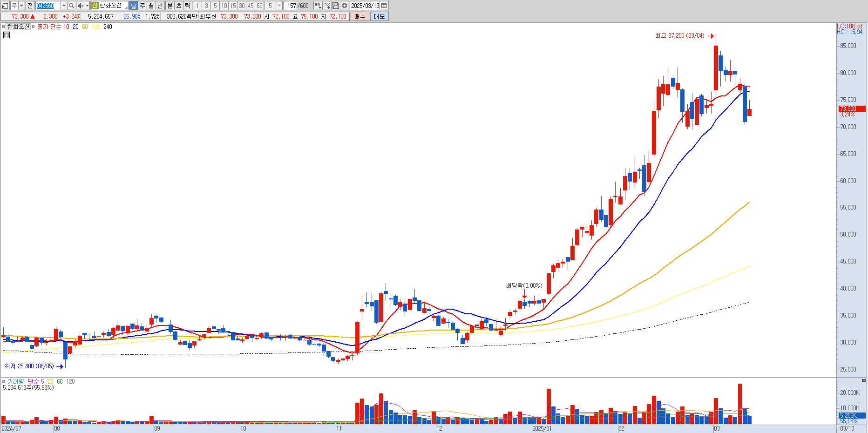Viewport: 868px width, 433px height.
Task: Click the save chart floppy icon
Action: point(335,6)
